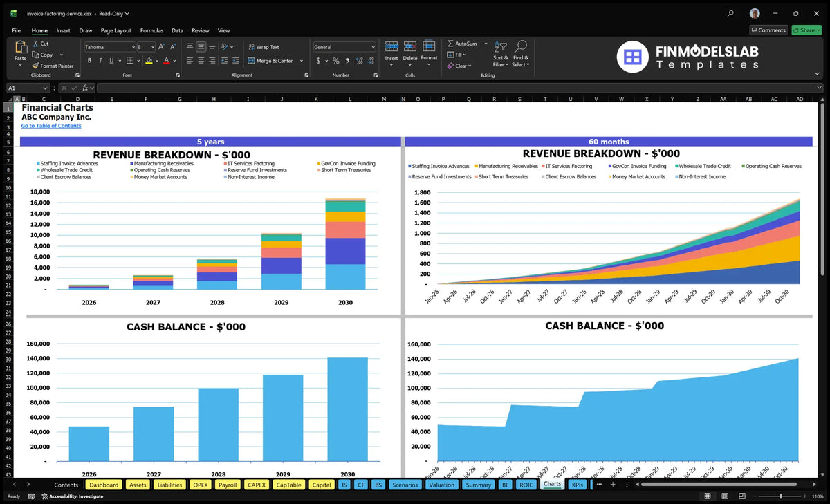Screen dimensions: 830x504
Task: Open Sort & Filter menu
Action: (x=501, y=53)
